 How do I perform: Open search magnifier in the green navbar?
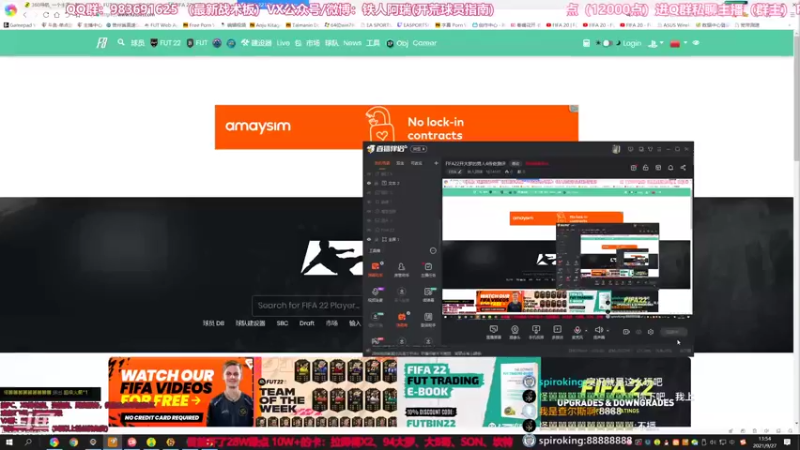[121, 42]
